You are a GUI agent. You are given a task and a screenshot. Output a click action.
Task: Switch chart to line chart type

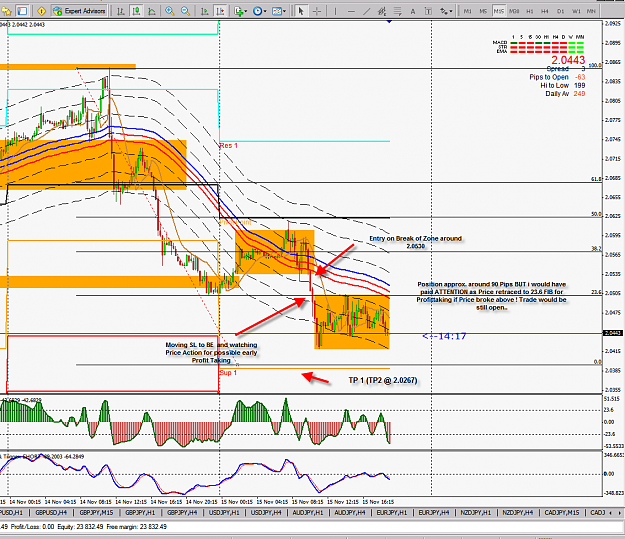pyautogui.click(x=152, y=11)
